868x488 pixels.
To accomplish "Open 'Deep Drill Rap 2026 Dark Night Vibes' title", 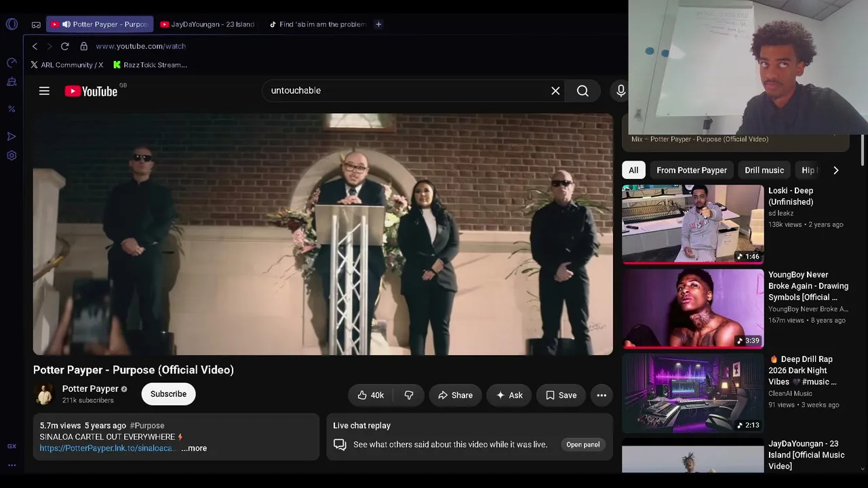I will point(802,371).
